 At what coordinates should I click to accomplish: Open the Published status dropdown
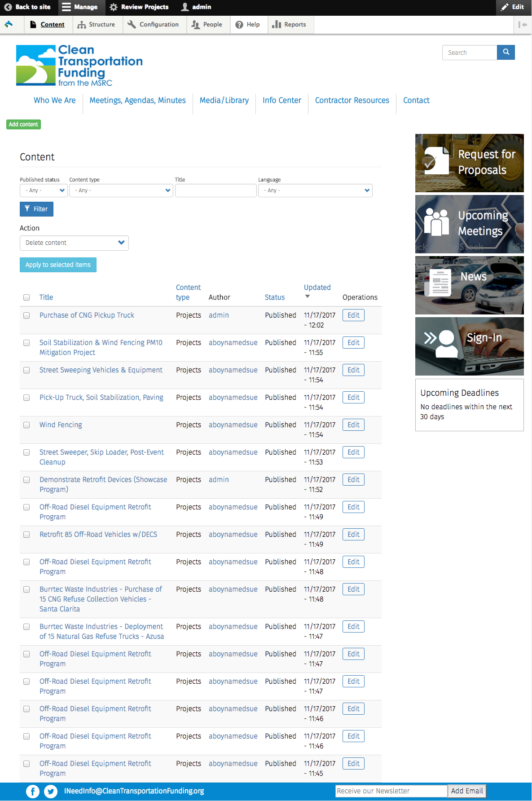point(44,190)
